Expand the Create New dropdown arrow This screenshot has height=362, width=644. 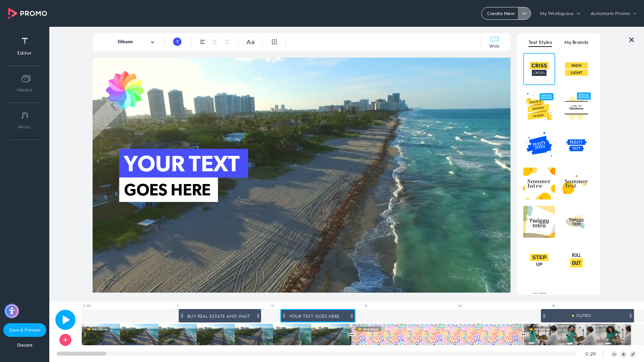(524, 13)
